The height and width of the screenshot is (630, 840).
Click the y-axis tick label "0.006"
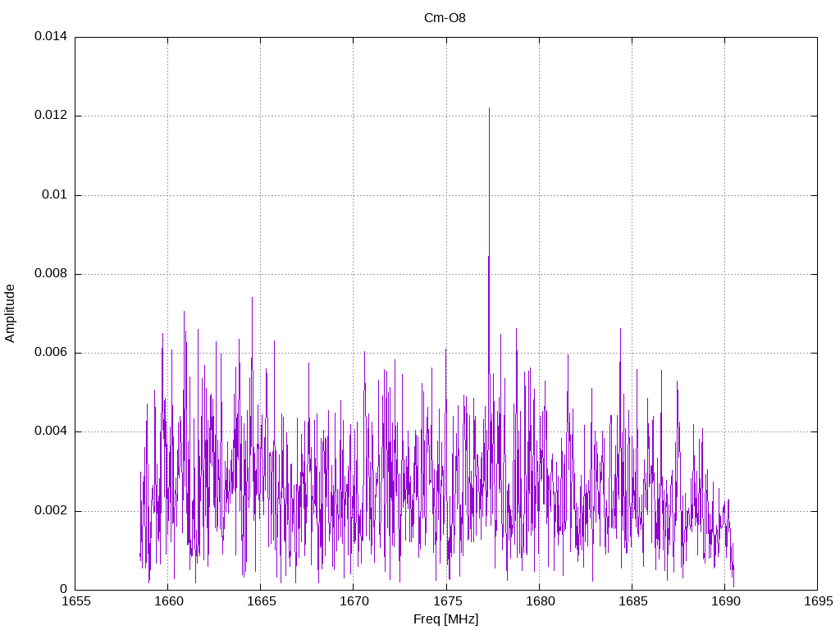(x=51, y=352)
